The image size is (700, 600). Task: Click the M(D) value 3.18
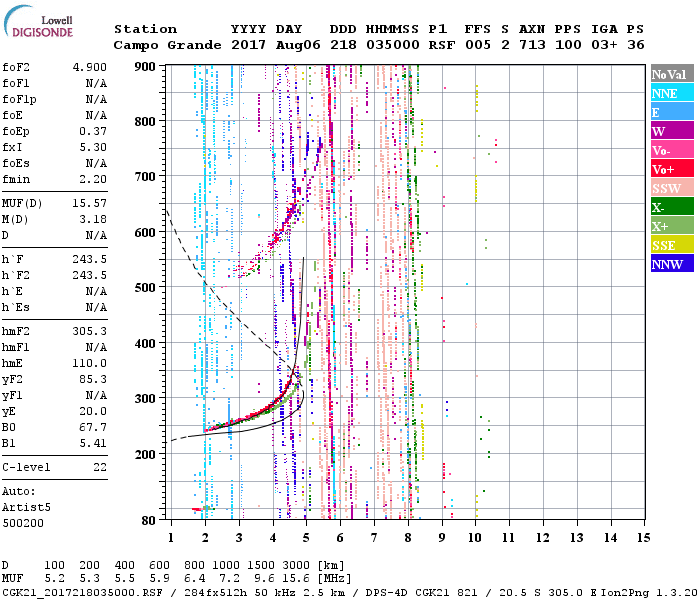click(x=93, y=220)
